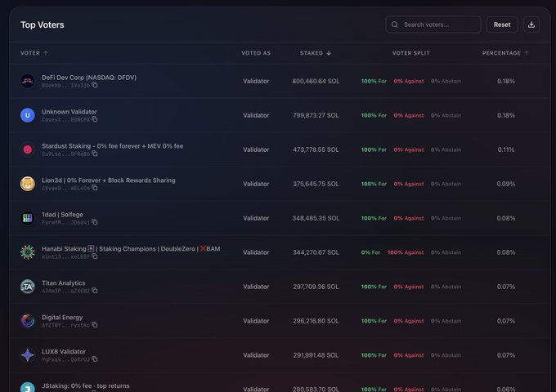The image size is (556, 392).
Task: Click the Hanabi Staking firework avatar
Action: click(28, 252)
